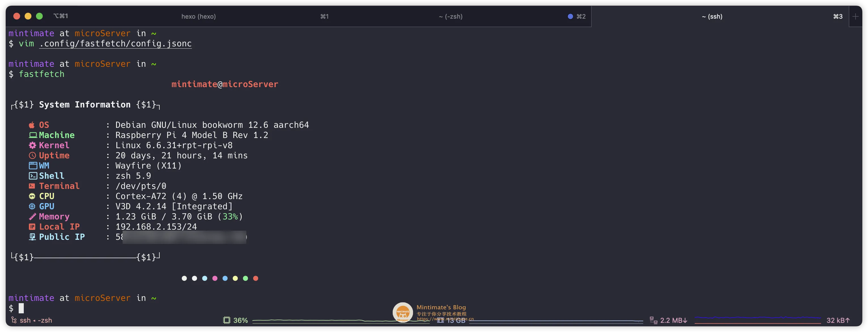Click the .config/fastfetch/config.jsonc path
868x332 pixels.
pos(116,44)
